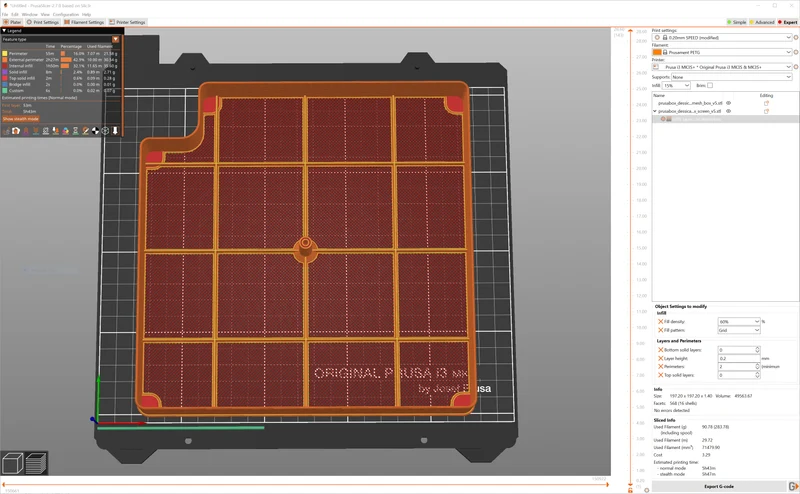Hide screen_v5.stl using its eye icon
This screenshot has height=494, width=800.
pos(729,111)
